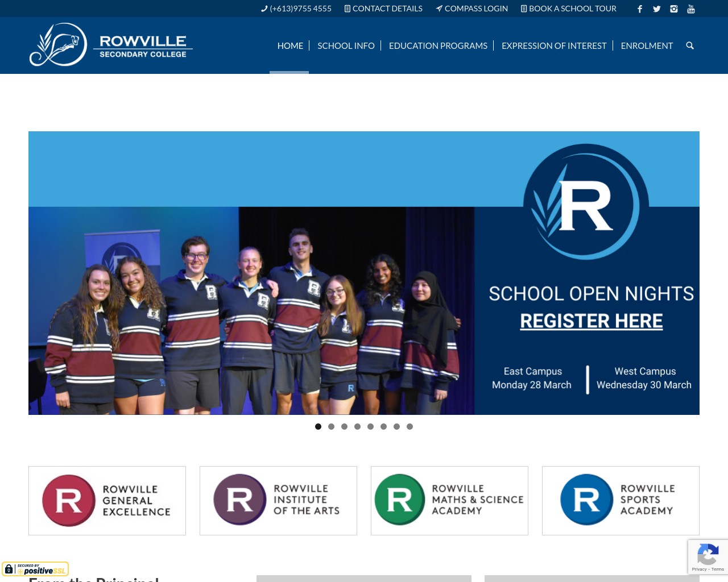Call the (+613)9755 4555 phone link
728x582 pixels.
click(x=296, y=9)
